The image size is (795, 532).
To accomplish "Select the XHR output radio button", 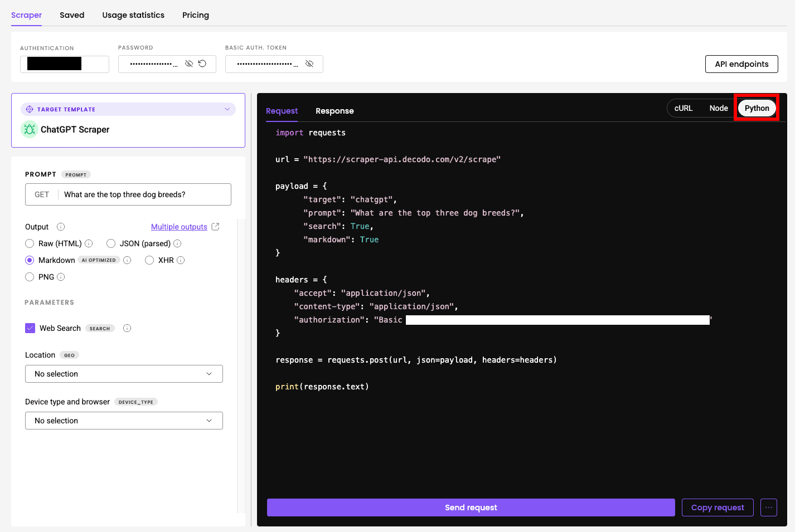I will (149, 260).
